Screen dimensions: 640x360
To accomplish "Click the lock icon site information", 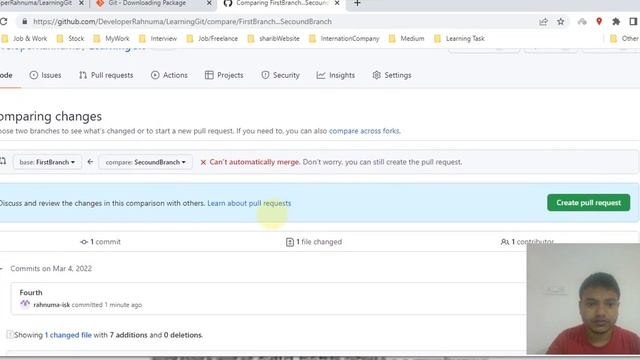I will coord(24,22).
